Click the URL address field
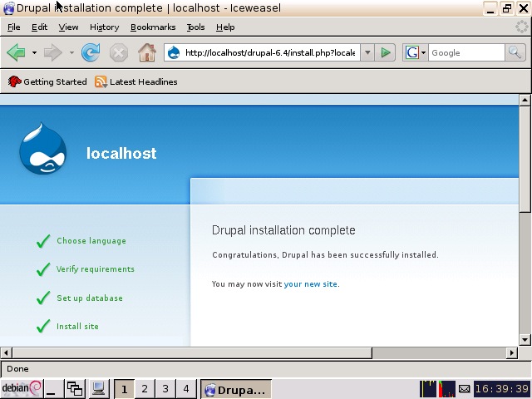Image resolution: width=532 pixels, height=399 pixels. [x=269, y=52]
